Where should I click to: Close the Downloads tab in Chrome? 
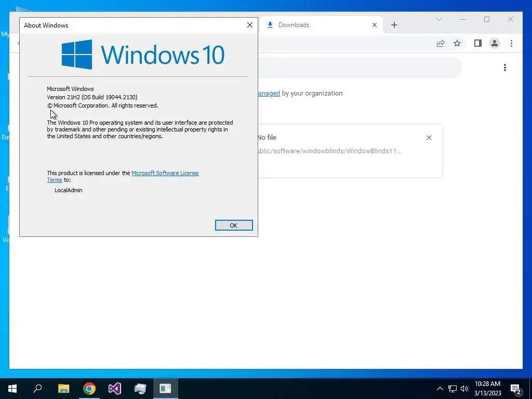(x=374, y=25)
